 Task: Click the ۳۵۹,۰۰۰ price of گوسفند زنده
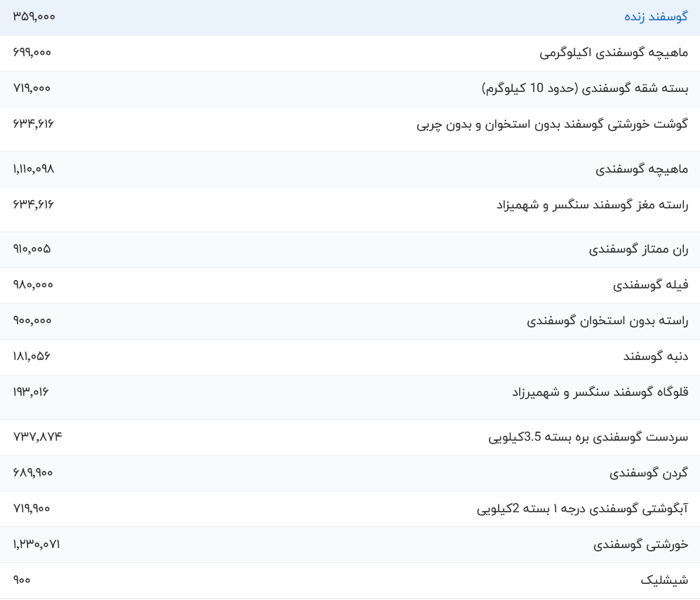34,17
